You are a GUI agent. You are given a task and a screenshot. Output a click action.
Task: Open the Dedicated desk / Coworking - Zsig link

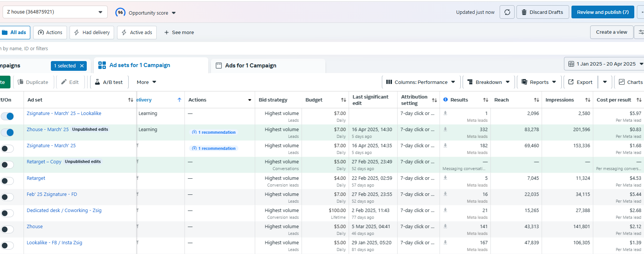[64, 211]
